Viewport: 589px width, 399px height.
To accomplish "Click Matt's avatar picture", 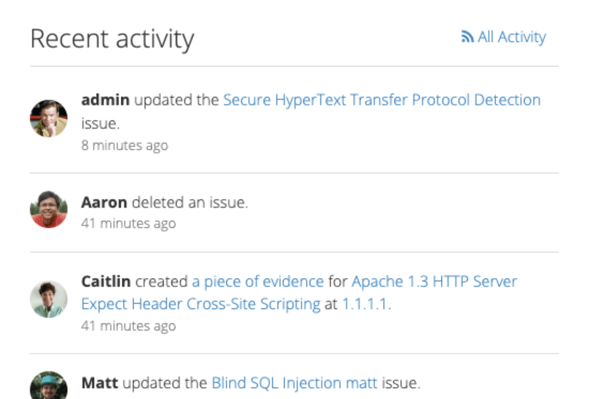I will click(49, 385).
